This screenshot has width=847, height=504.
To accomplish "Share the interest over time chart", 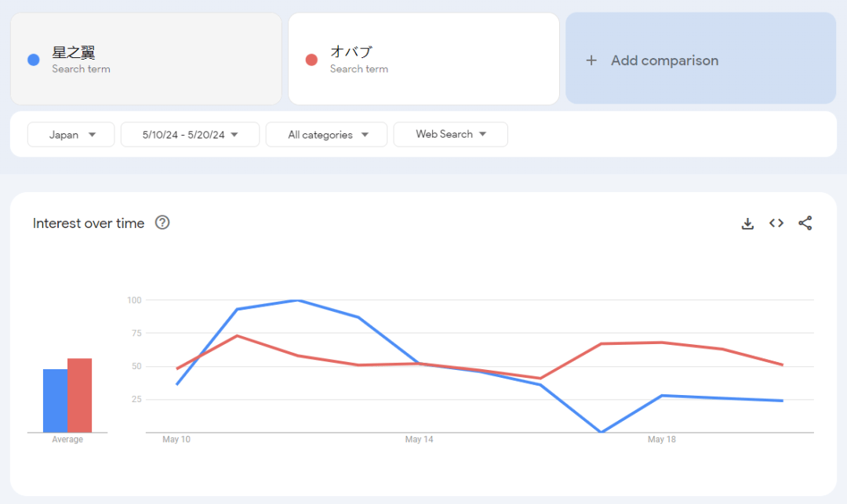I will [805, 223].
